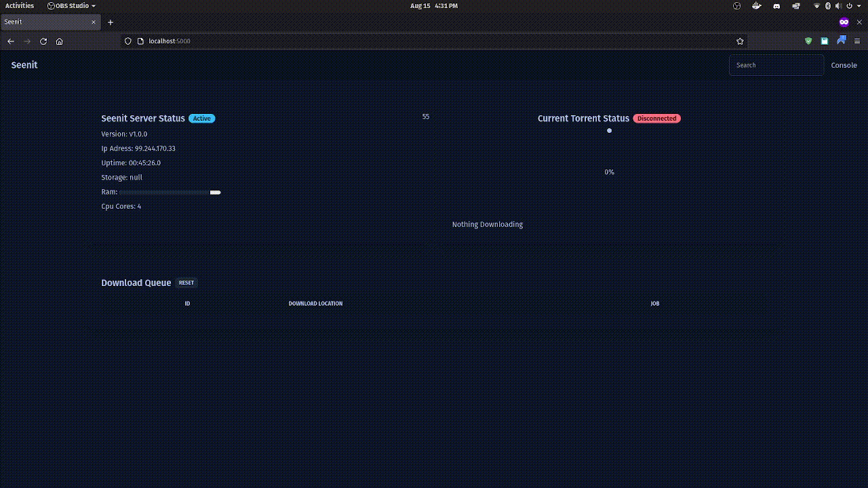Open a new browser tab
This screenshot has width=868, height=488.
click(111, 22)
